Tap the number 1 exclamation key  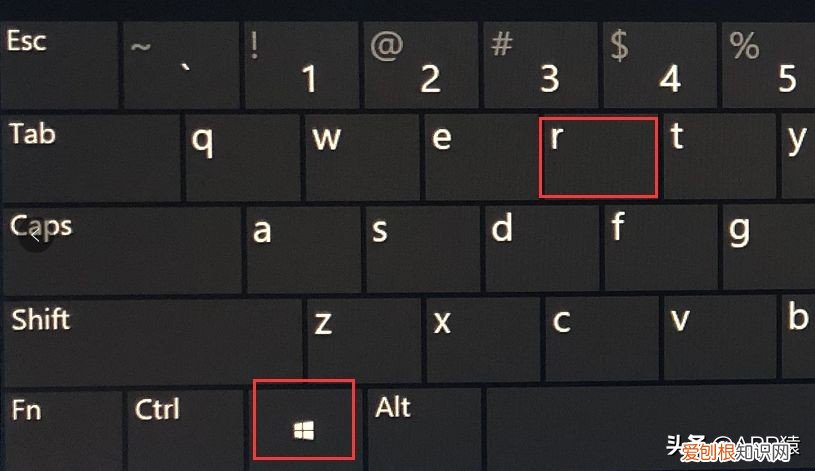click(301, 64)
